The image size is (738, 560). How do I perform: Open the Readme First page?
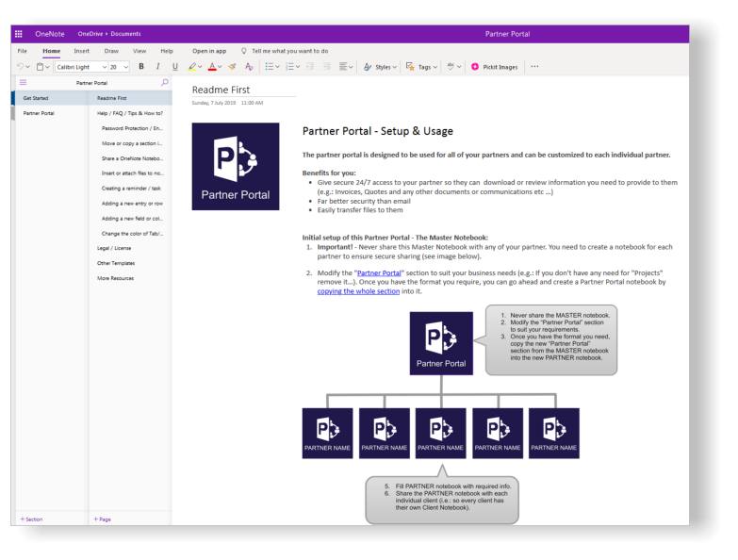coord(130,98)
